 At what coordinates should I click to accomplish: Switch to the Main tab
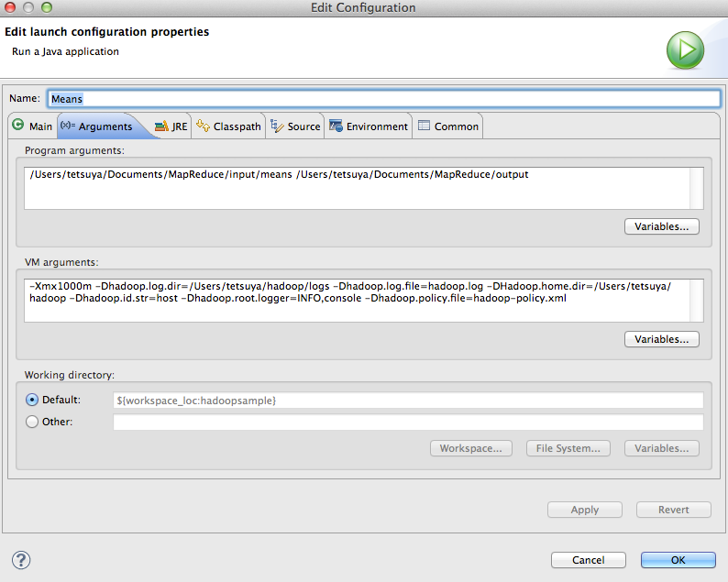pyautogui.click(x=32, y=126)
